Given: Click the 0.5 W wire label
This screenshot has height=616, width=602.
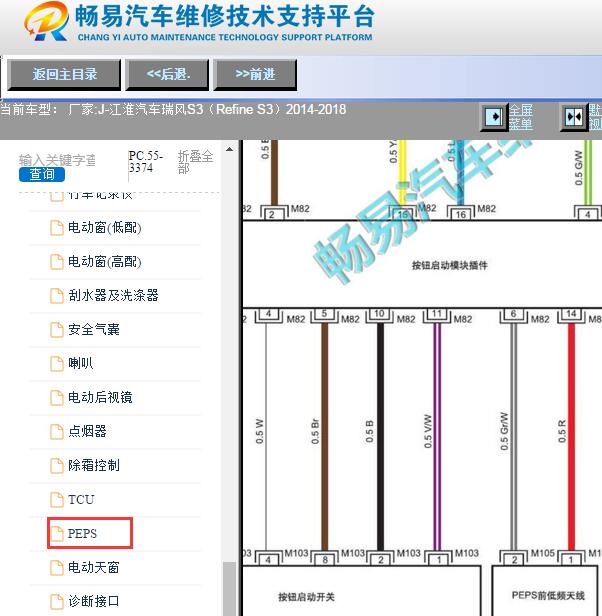Looking at the screenshot, I should click(x=259, y=431).
